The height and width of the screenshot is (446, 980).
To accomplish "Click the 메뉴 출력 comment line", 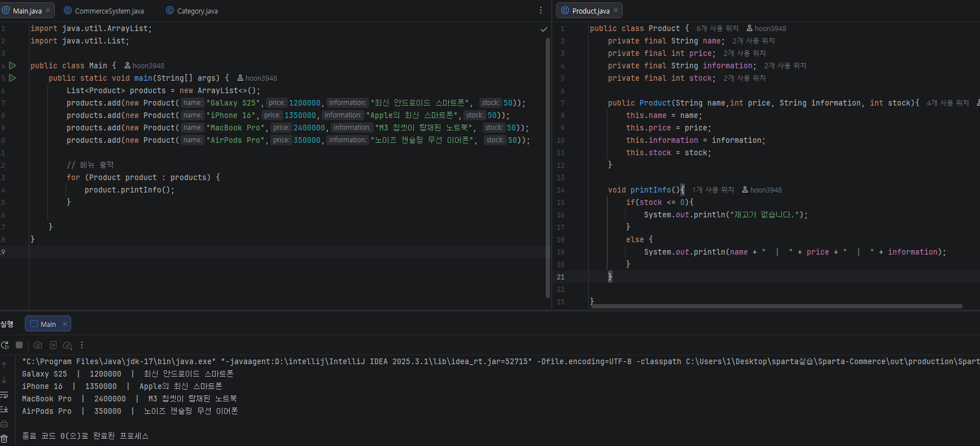I will coord(90,165).
